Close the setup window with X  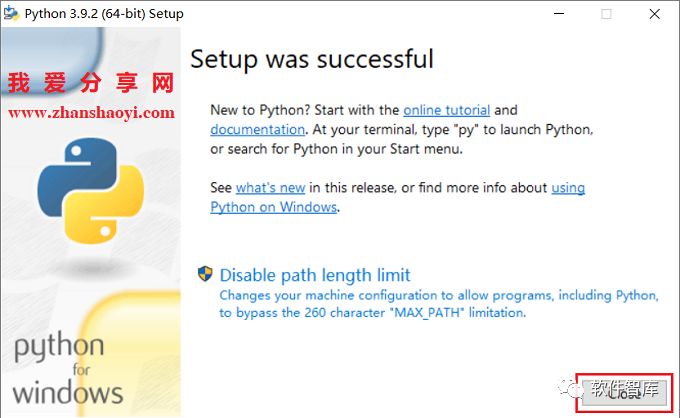[654, 14]
